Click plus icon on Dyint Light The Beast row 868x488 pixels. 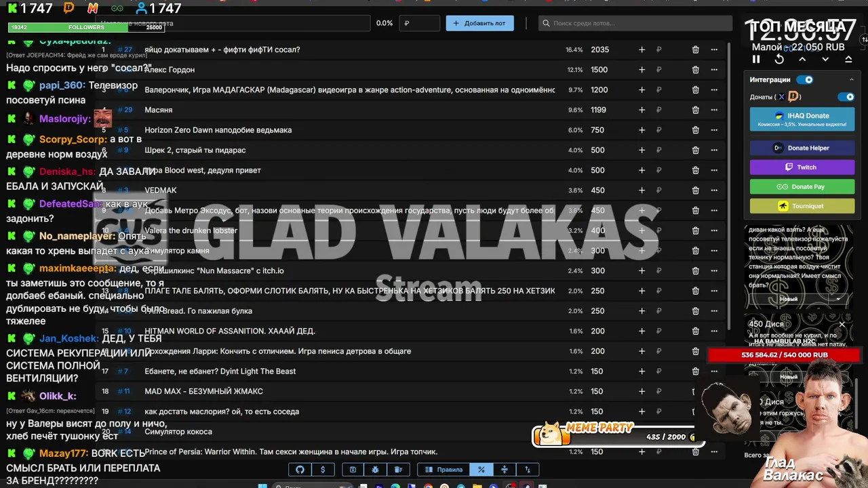click(x=642, y=371)
